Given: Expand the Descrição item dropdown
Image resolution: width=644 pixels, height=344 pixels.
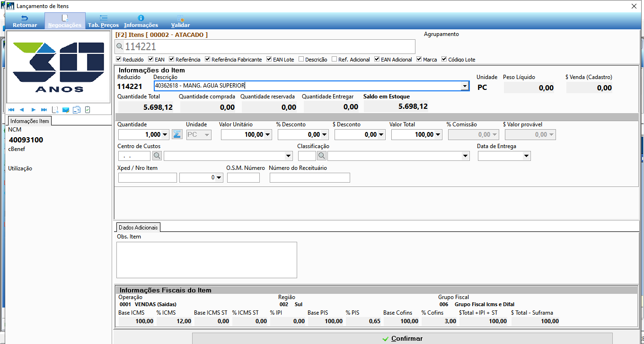Looking at the screenshot, I should (465, 86).
